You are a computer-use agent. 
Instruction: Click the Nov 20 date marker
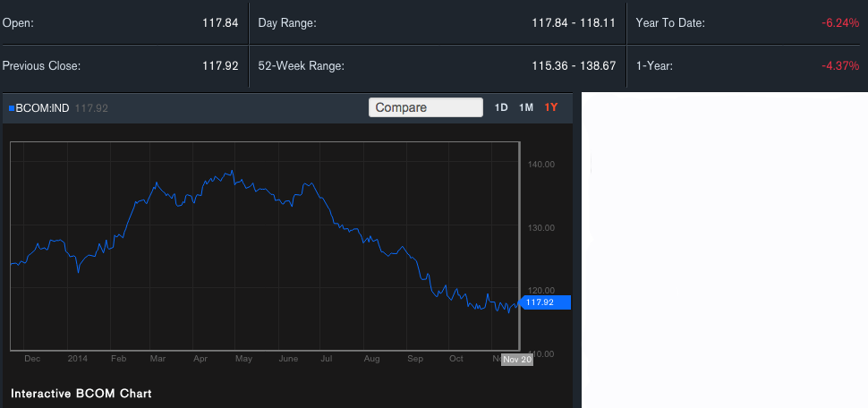point(517,360)
